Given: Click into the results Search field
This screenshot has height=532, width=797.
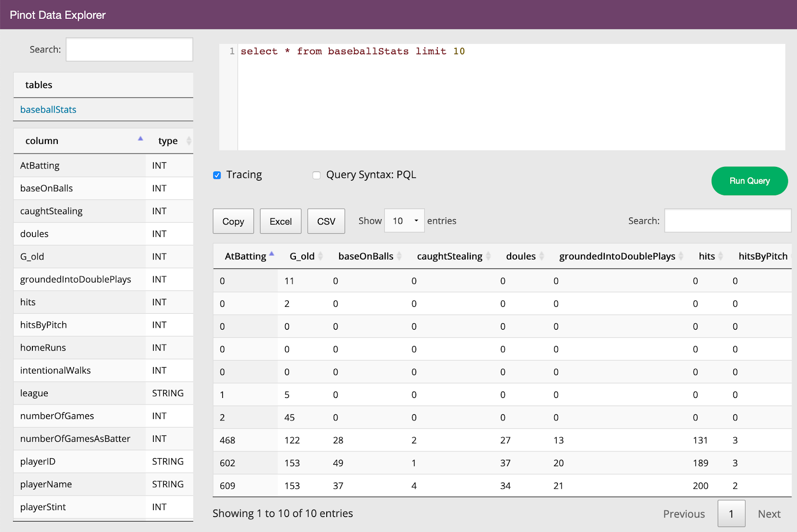Looking at the screenshot, I should tap(727, 220).
